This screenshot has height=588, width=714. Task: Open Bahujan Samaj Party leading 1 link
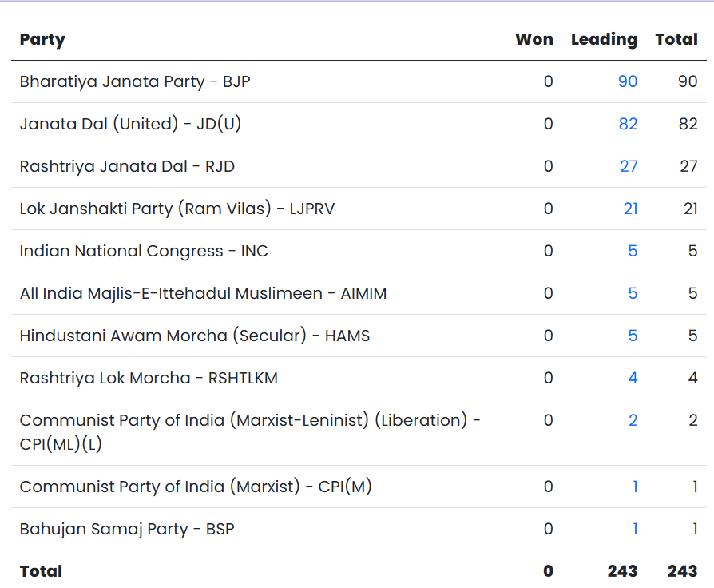tap(635, 529)
